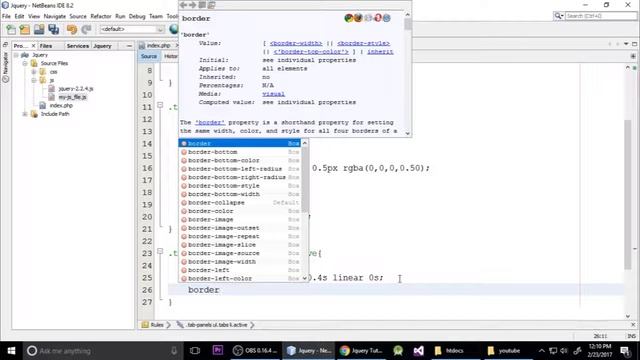
Task: Click the Search (Ctrl+I) input field
Action: point(600,16)
